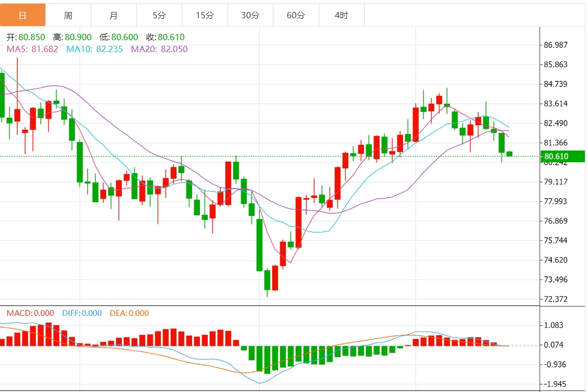This screenshot has width=588, height=392.
Task: Click the 74.620 price axis label
Action: pyautogui.click(x=556, y=260)
